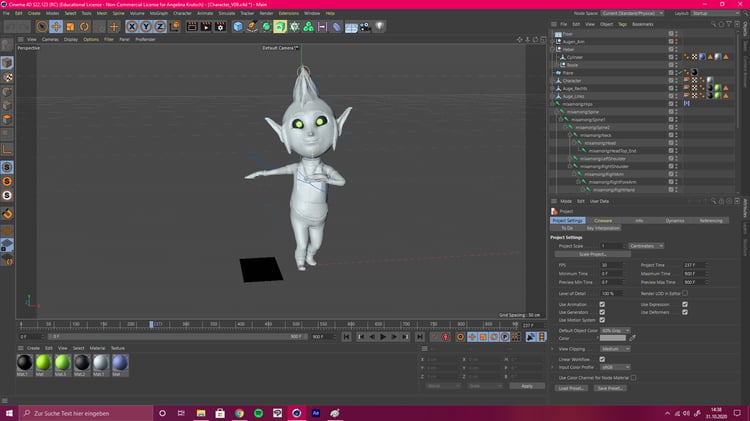Collapse the mixamorigSpine joint

point(557,112)
